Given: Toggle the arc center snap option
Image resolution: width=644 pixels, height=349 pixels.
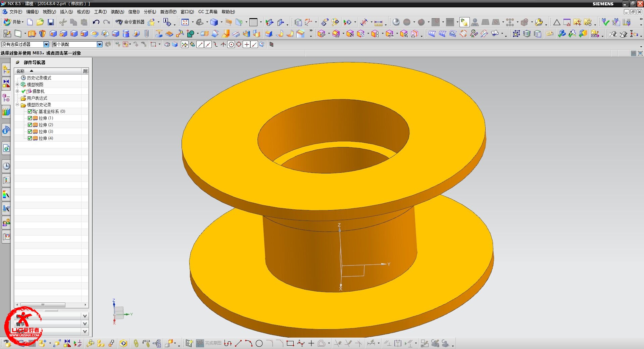Looking at the screenshot, I should click(x=231, y=44).
